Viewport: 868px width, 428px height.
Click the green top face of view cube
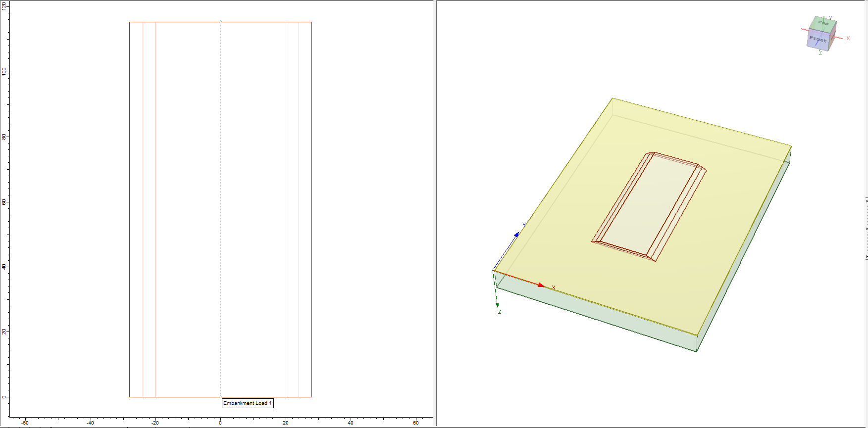click(823, 24)
